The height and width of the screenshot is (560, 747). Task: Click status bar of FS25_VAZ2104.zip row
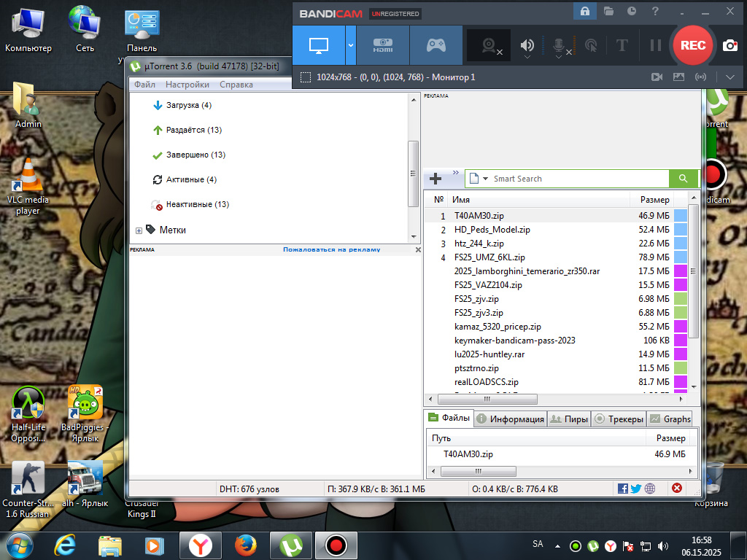coord(681,285)
